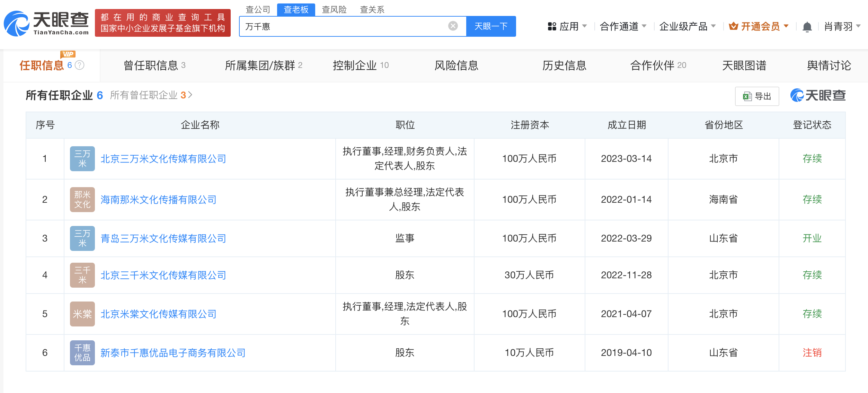Image resolution: width=868 pixels, height=393 pixels.
Task: Click the crown icon beside 开通会员
Action: [x=733, y=26]
